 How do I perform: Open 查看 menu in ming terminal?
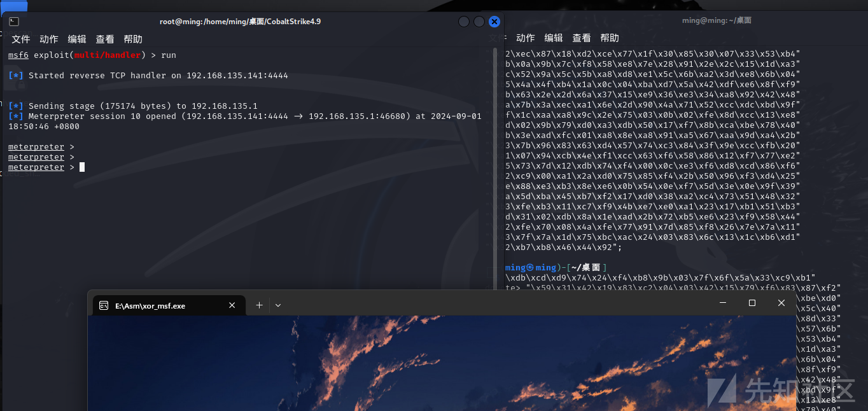tap(582, 38)
